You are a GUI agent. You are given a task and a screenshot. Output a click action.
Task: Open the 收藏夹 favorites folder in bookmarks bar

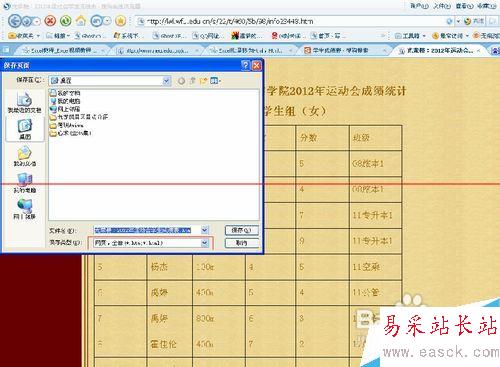click(24, 35)
